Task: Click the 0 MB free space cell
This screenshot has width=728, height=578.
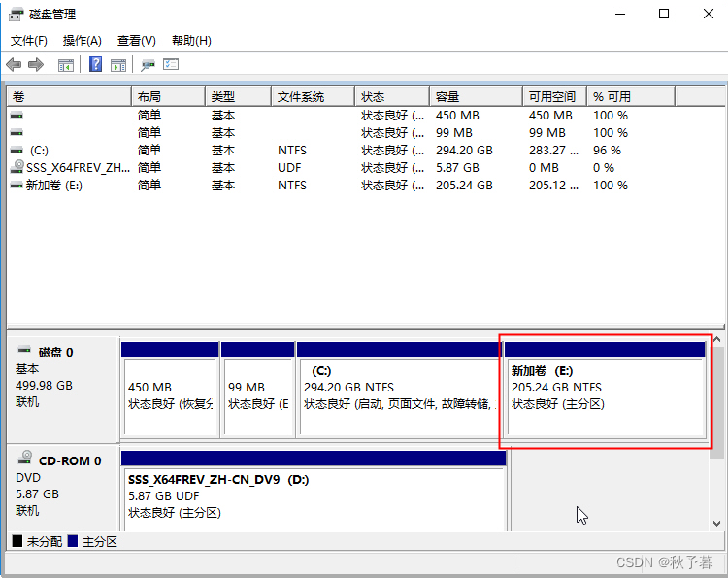Action: click(544, 168)
